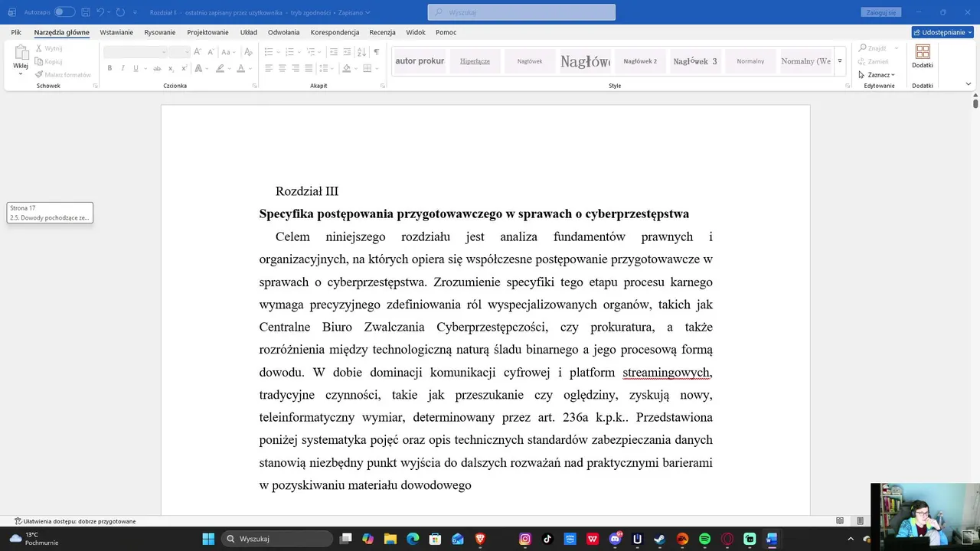Image resolution: width=980 pixels, height=551 pixels.
Task: Click the Save icon in title bar
Action: click(x=86, y=12)
